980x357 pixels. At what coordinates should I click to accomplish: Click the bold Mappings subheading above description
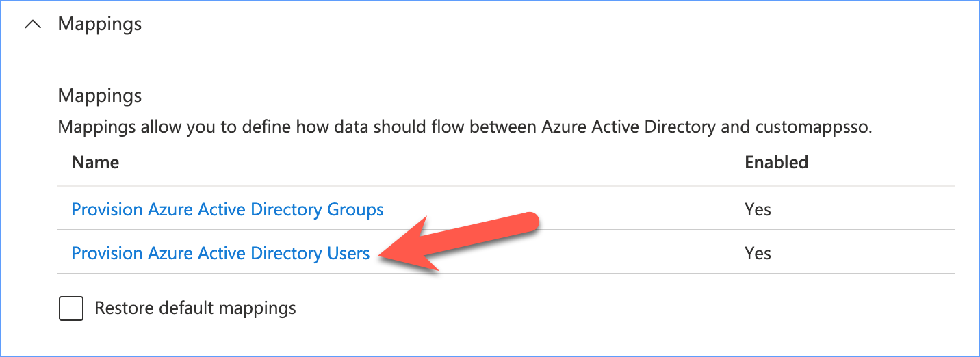(100, 96)
